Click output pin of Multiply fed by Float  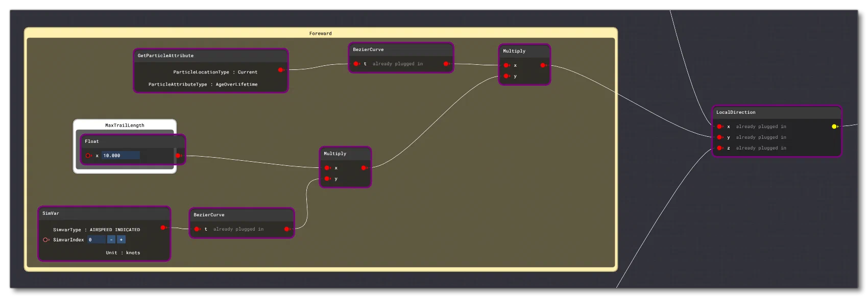364,168
